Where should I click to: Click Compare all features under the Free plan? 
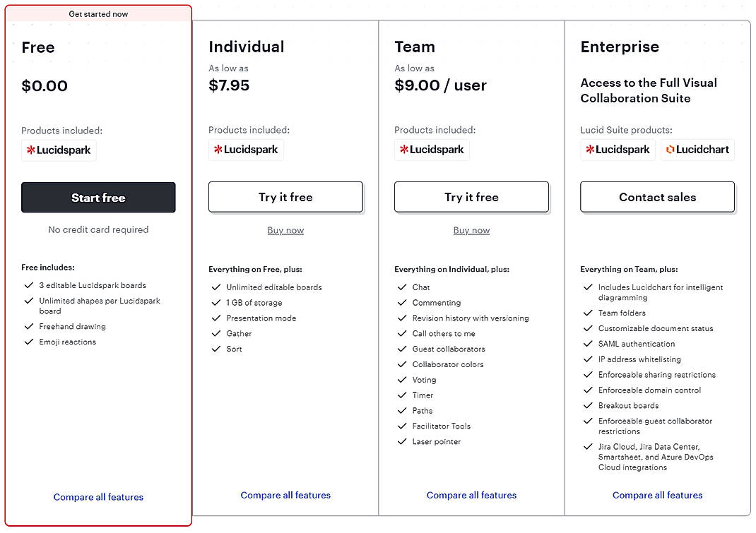(98, 497)
